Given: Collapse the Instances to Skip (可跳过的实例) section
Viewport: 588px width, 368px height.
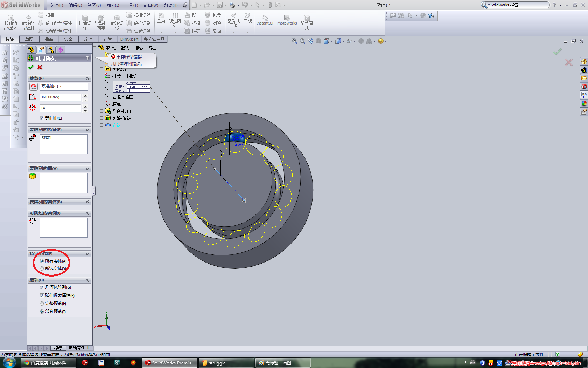Looking at the screenshot, I should [87, 213].
